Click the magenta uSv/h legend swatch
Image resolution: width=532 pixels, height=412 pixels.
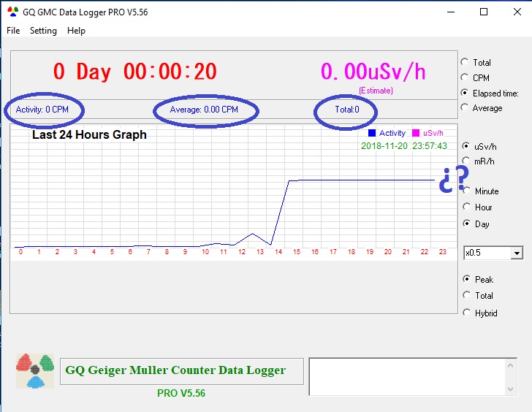click(416, 133)
